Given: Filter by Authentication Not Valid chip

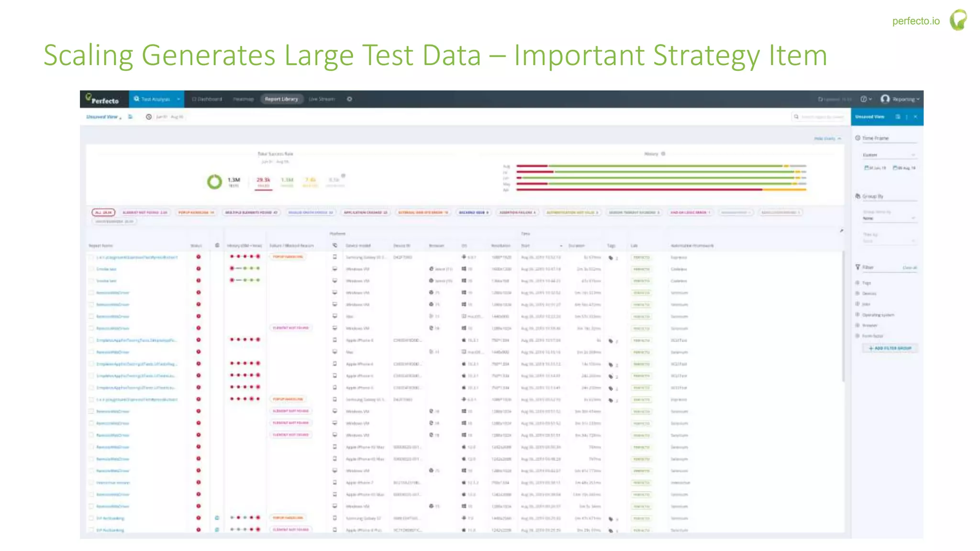Looking at the screenshot, I should 572,212.
